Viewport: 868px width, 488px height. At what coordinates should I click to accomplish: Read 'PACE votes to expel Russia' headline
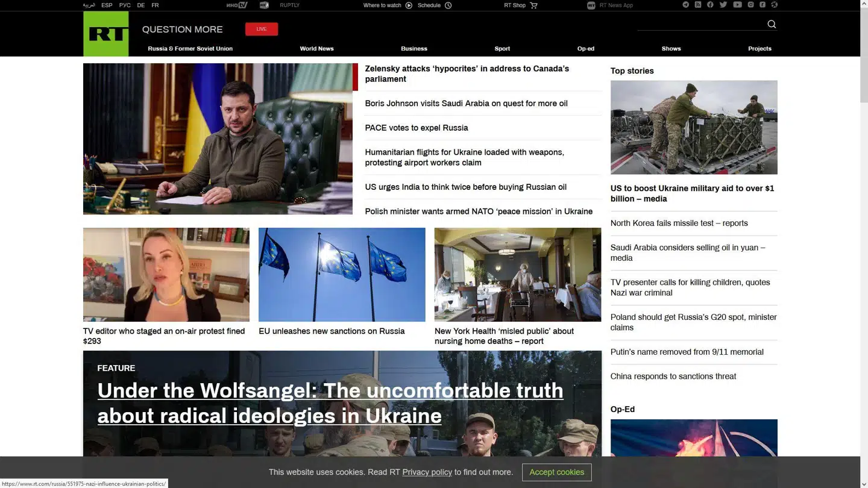[417, 128]
